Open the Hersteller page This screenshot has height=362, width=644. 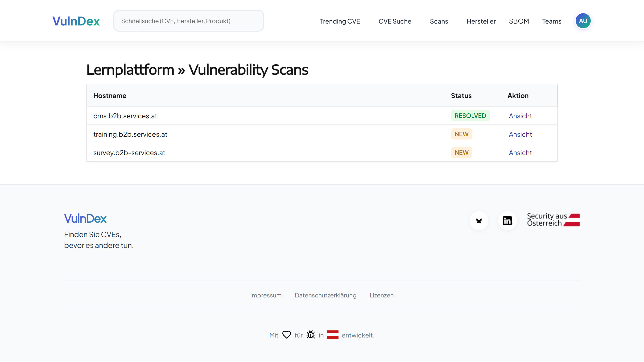[x=481, y=21]
